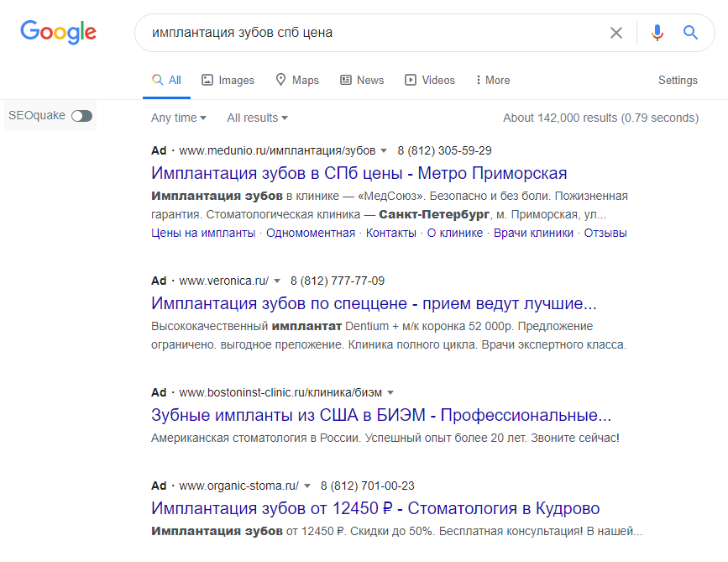Click the www.medunio.ru URL text
The height and width of the screenshot is (562, 728).
click(x=277, y=150)
